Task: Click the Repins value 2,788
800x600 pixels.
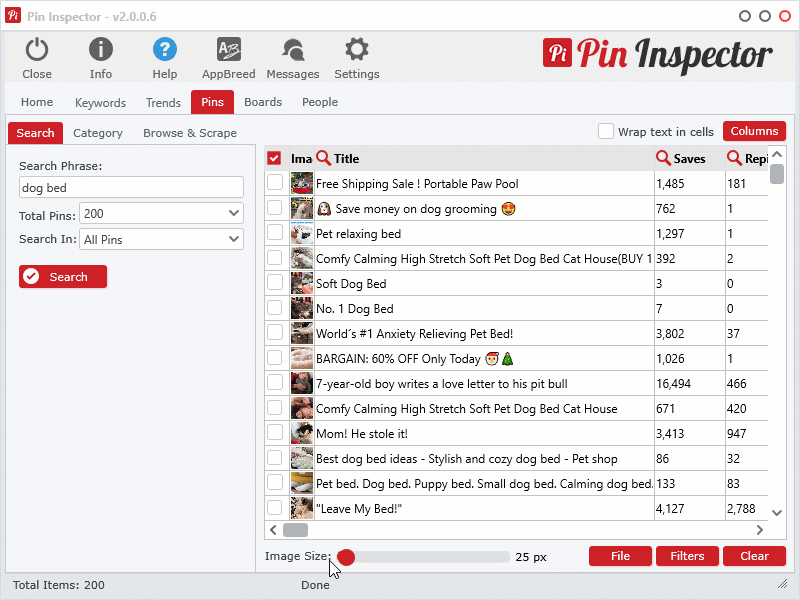Action: pyautogui.click(x=741, y=509)
